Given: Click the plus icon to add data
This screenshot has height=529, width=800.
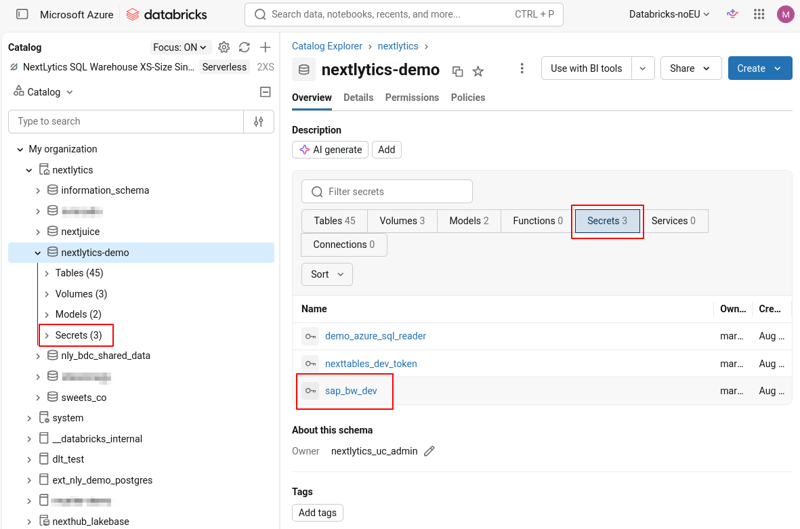Looking at the screenshot, I should coord(265,47).
